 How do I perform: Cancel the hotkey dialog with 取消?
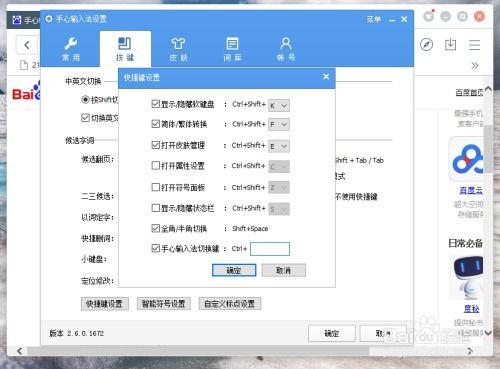(284, 270)
